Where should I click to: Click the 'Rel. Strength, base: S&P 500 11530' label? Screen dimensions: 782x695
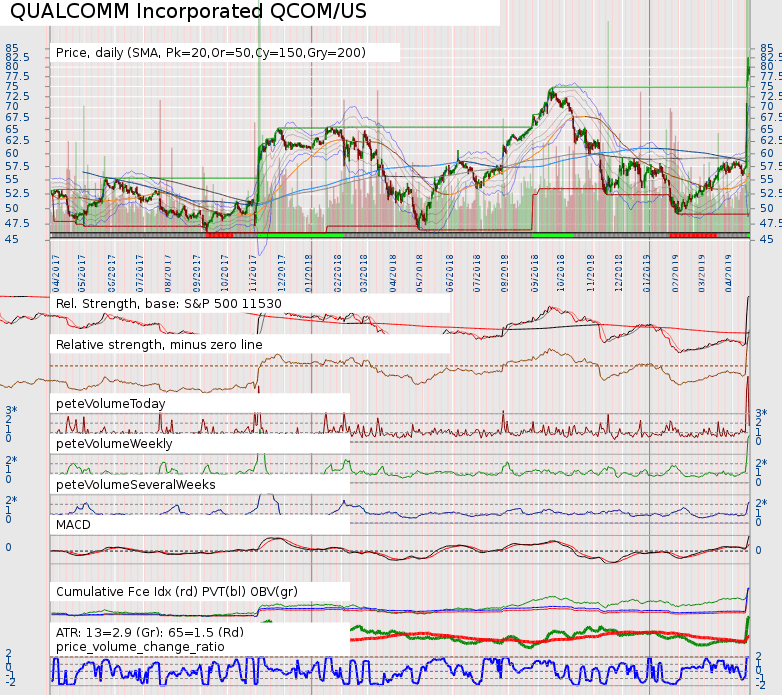[x=169, y=304]
